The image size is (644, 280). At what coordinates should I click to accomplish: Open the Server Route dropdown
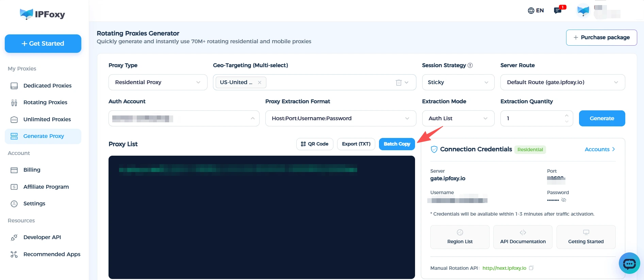pos(563,82)
